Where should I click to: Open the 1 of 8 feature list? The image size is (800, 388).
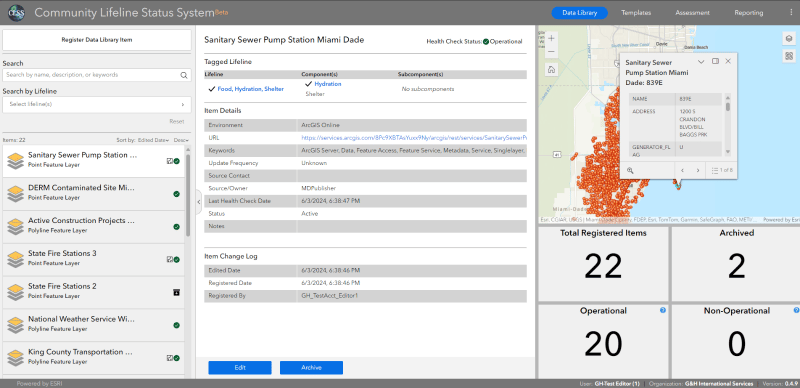(722, 171)
